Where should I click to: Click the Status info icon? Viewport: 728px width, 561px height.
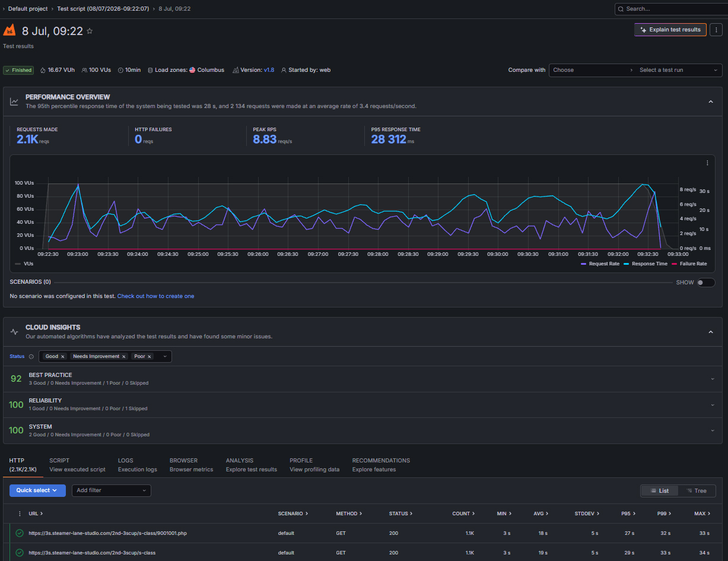tap(31, 357)
